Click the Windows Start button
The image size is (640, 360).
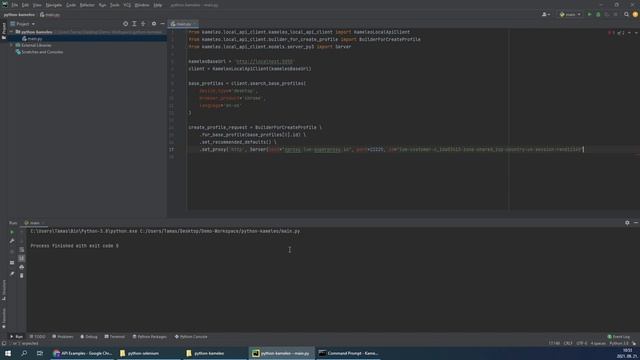(8, 353)
